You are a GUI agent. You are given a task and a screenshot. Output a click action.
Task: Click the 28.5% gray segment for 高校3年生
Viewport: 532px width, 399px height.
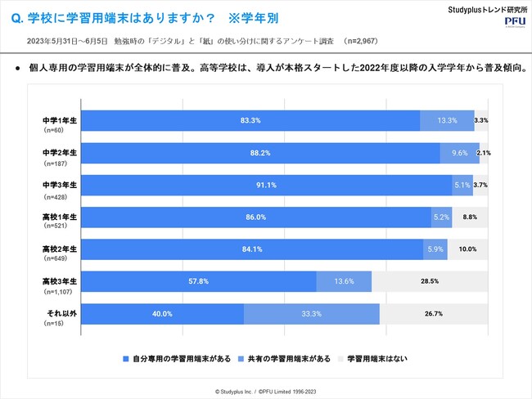coord(430,281)
